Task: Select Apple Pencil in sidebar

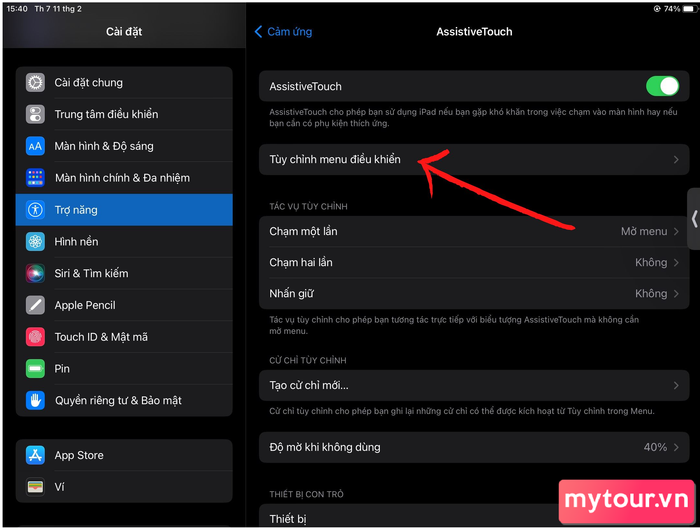Action: click(x=124, y=305)
